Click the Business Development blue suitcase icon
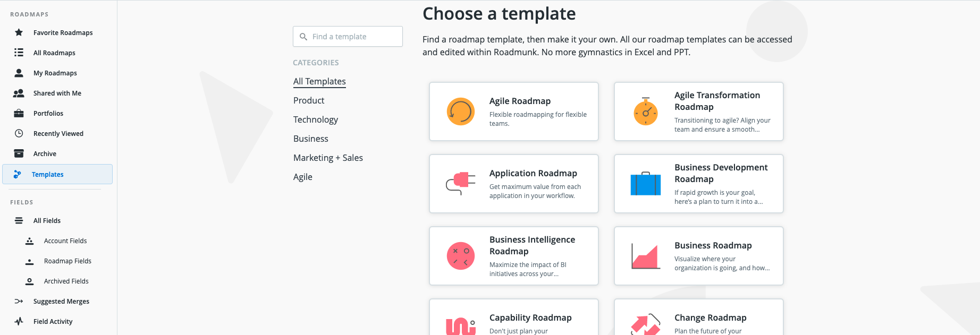The width and height of the screenshot is (980, 335). click(x=645, y=184)
